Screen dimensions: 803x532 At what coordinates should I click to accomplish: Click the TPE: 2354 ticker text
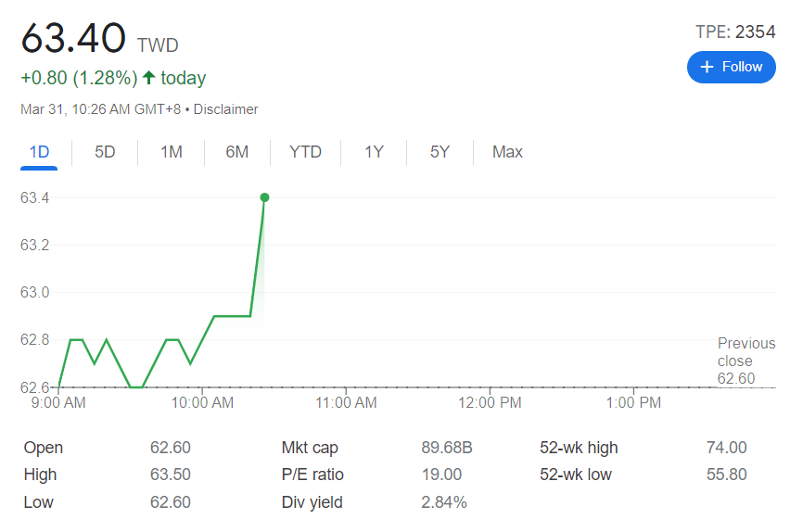[x=734, y=32]
